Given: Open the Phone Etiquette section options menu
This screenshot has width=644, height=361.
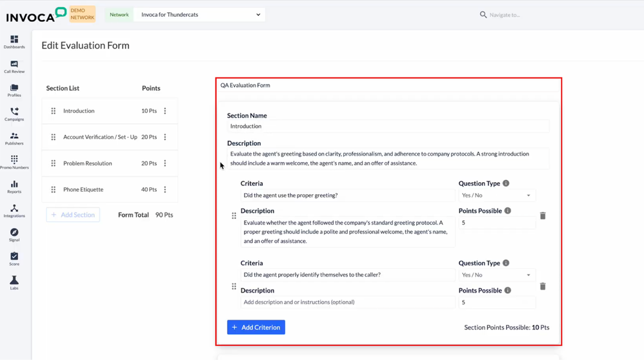Looking at the screenshot, I should coord(165,190).
